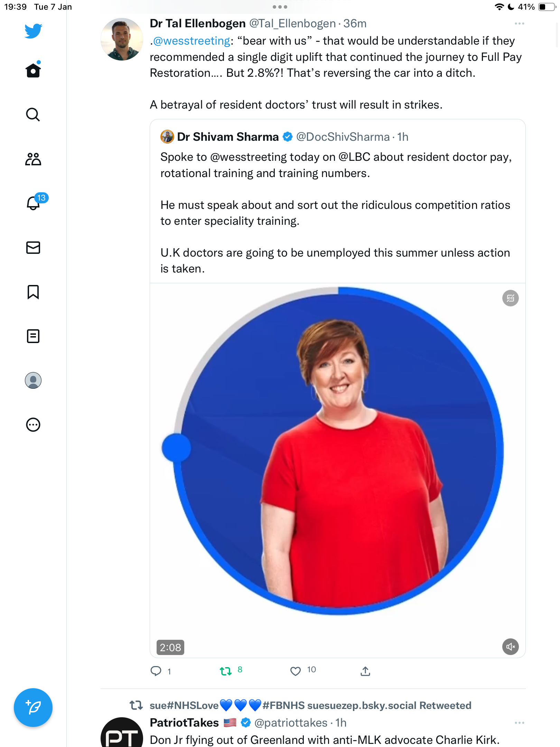Open more options for Dr Tal Ellenbogen's tweet

[519, 24]
